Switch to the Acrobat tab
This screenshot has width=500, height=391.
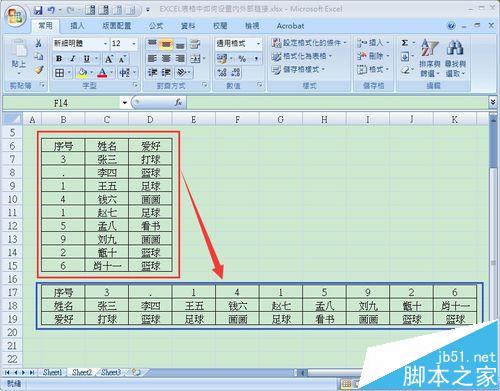click(x=290, y=26)
